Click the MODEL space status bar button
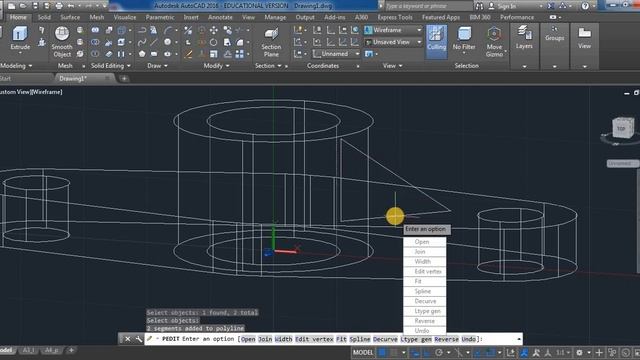Screen dimensions: 640x360 pos(363,352)
